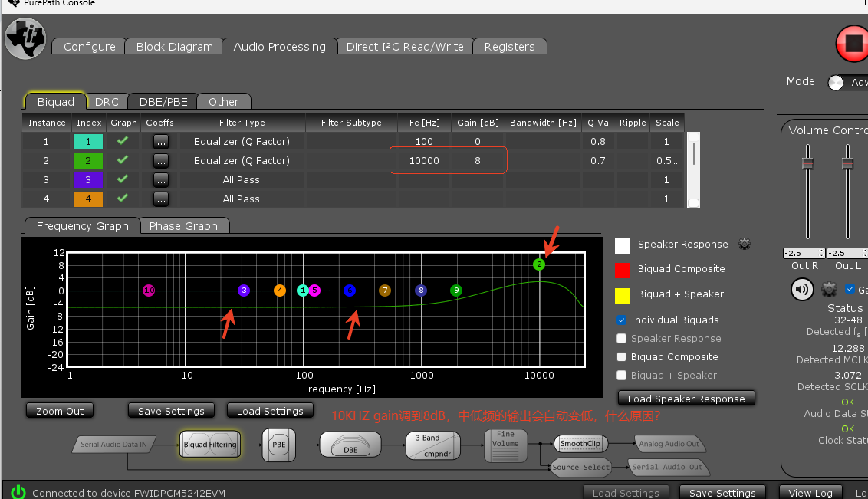Screen dimensions: 868x499
Task: Select the Biquad Filtering block
Action: tap(210, 445)
